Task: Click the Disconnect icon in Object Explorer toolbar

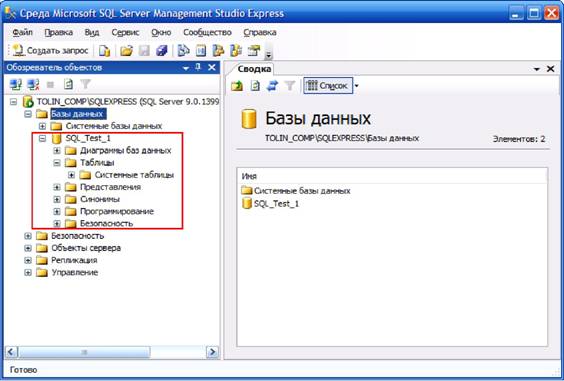Action: coord(33,85)
